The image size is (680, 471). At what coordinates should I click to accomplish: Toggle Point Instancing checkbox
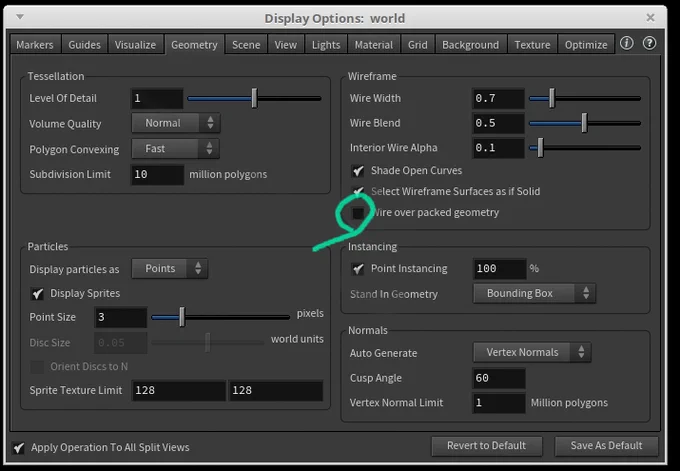(x=358, y=269)
